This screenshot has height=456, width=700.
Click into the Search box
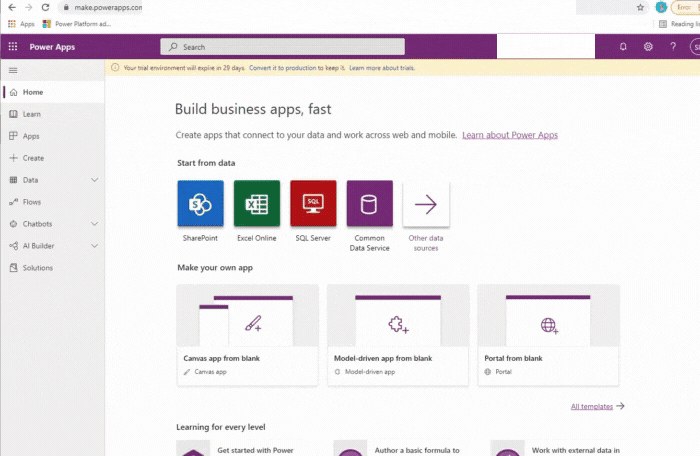tap(283, 47)
